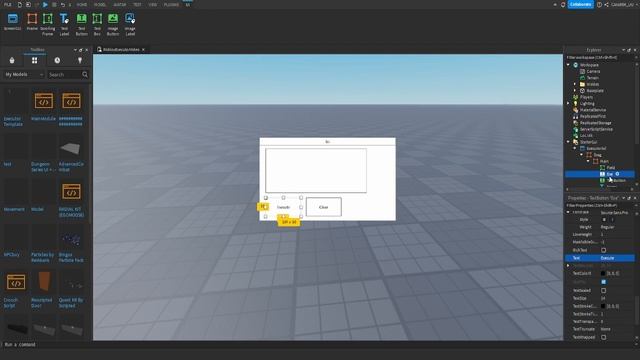640x360 pixels.
Task: Open the FILE menu
Action: click(7, 4)
